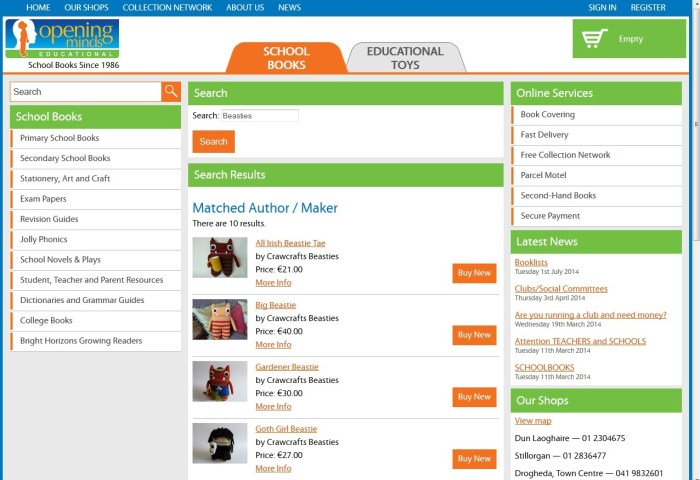Open College Books category
The height and width of the screenshot is (480, 700).
[96, 321]
